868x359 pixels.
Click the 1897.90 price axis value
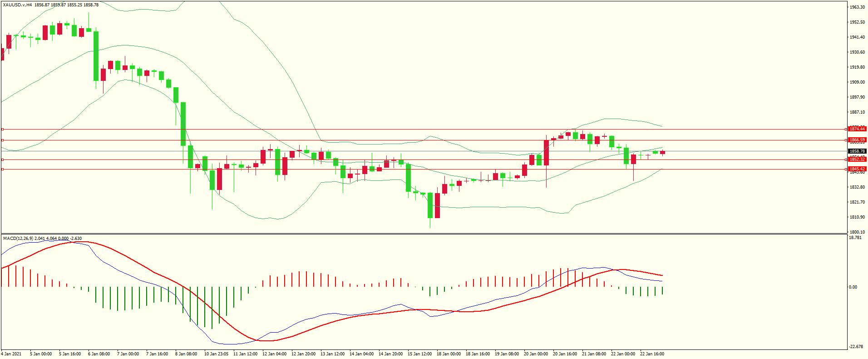pyautogui.click(x=857, y=97)
